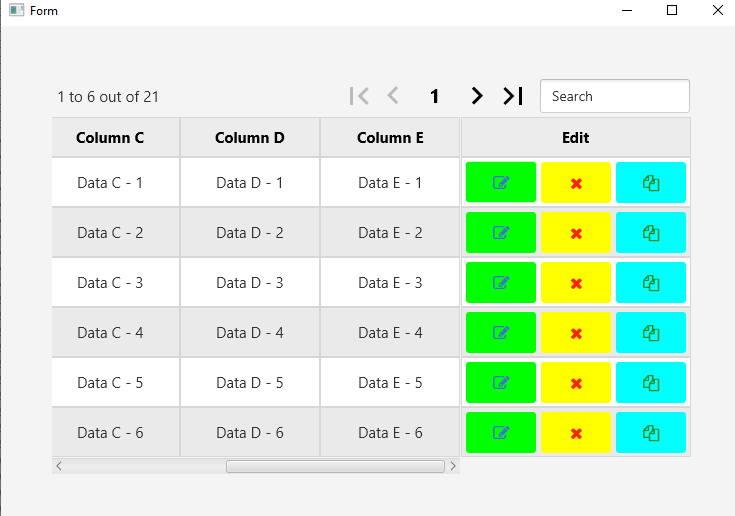Open the edit icon for row 6
Image resolution: width=735 pixels, height=516 pixels.
[x=501, y=433]
